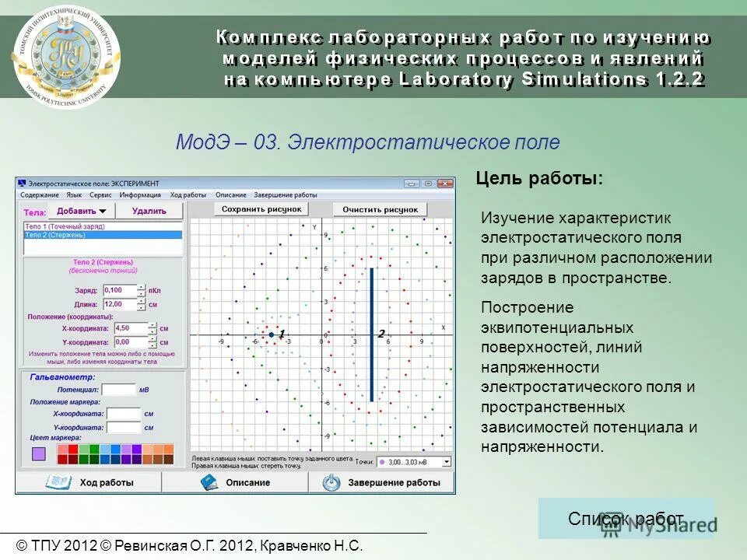Decrease body X-координата with the down arrow

tap(152, 331)
